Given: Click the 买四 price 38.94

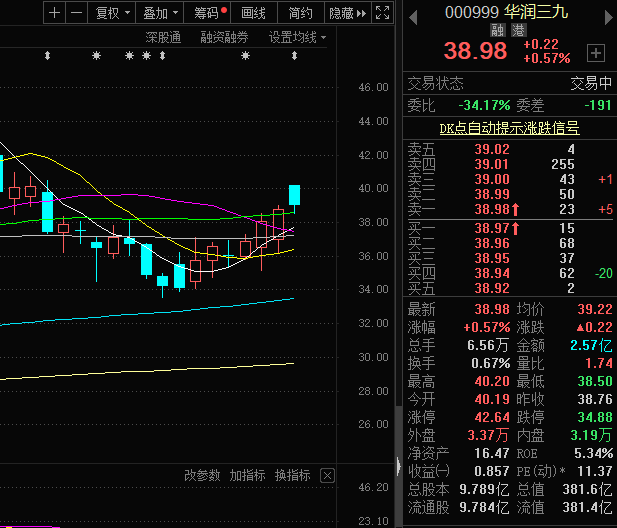Looking at the screenshot, I should point(492,273).
